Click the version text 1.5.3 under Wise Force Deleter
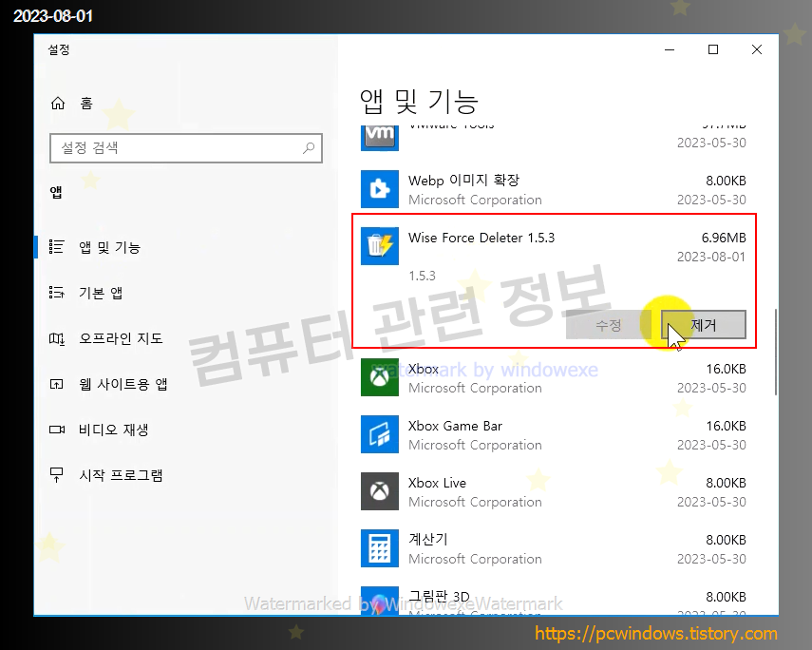This screenshot has width=812, height=650. pyautogui.click(x=422, y=276)
